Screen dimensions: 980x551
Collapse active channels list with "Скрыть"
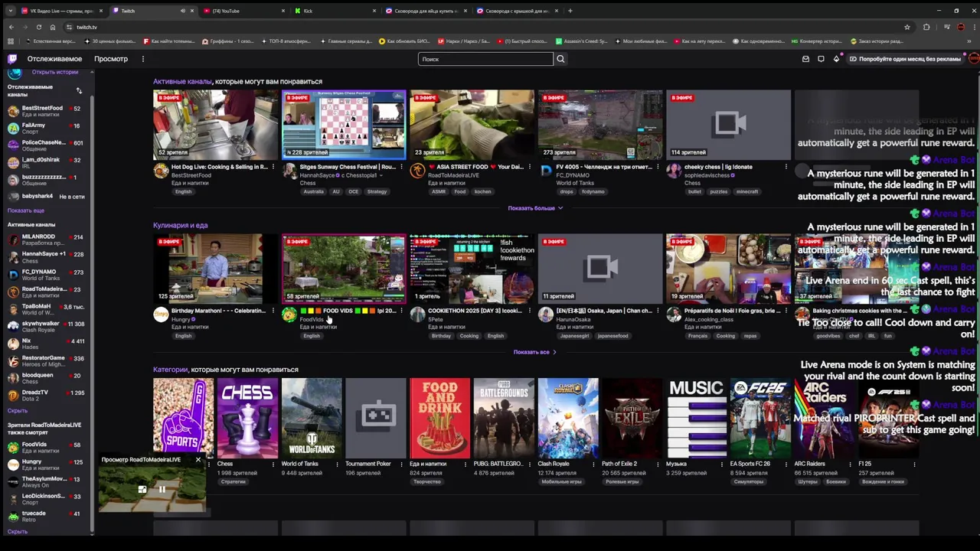click(x=18, y=411)
